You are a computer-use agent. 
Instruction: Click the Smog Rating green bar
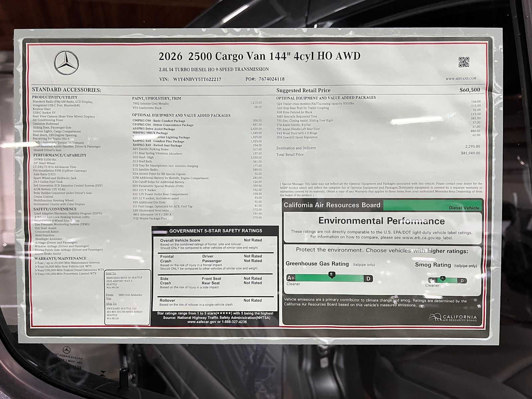pos(448,281)
